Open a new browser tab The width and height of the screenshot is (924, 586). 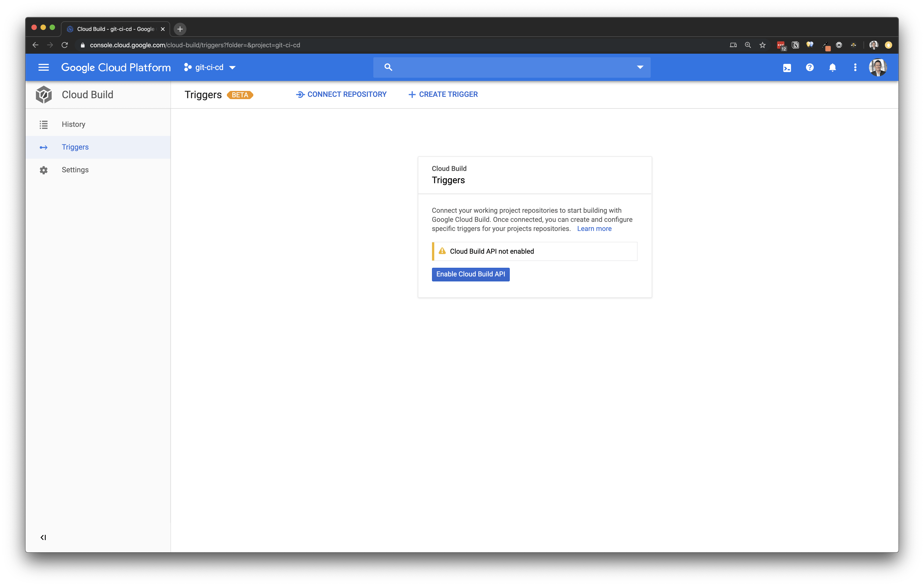click(x=180, y=29)
